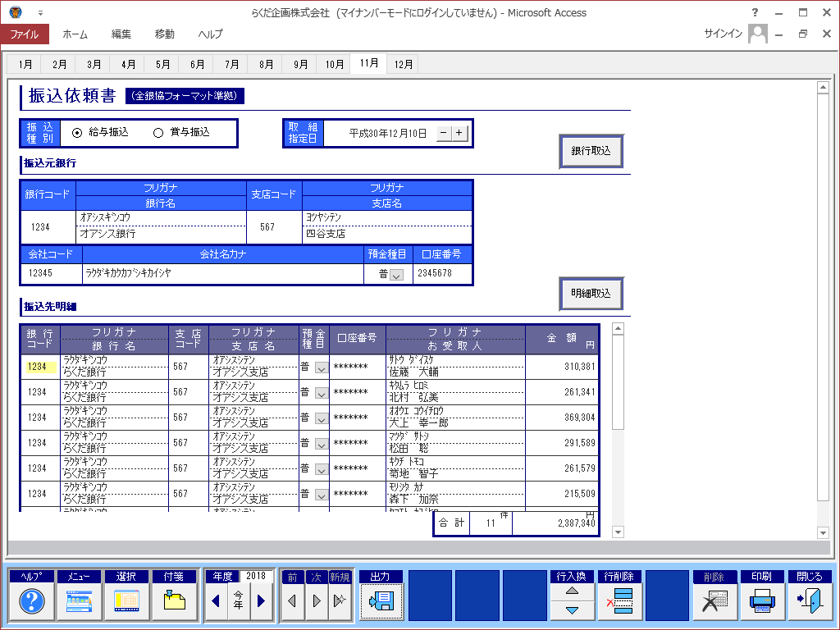Close form with 閉じる door icon
The width and height of the screenshot is (840, 630).
tap(809, 601)
